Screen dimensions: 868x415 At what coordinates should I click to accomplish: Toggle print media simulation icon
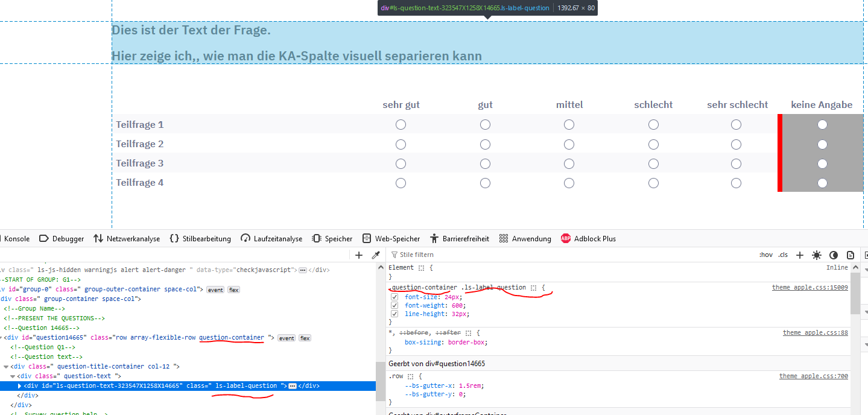coord(851,255)
